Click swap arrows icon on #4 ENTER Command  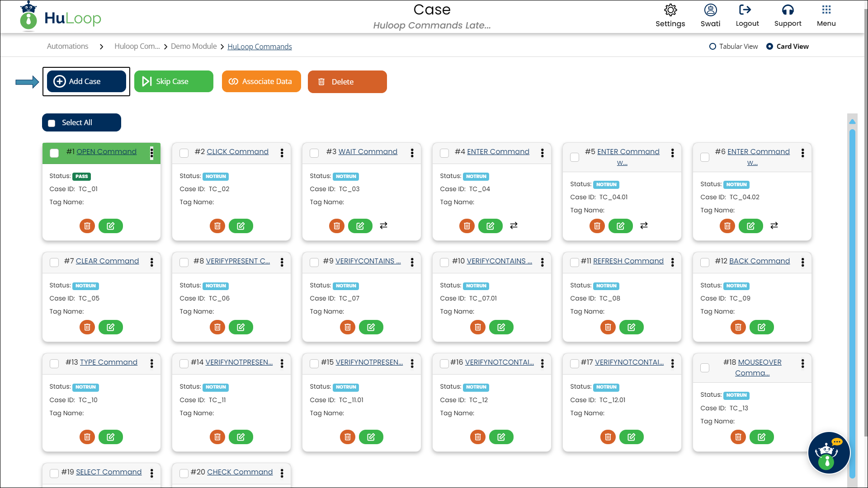tap(514, 225)
